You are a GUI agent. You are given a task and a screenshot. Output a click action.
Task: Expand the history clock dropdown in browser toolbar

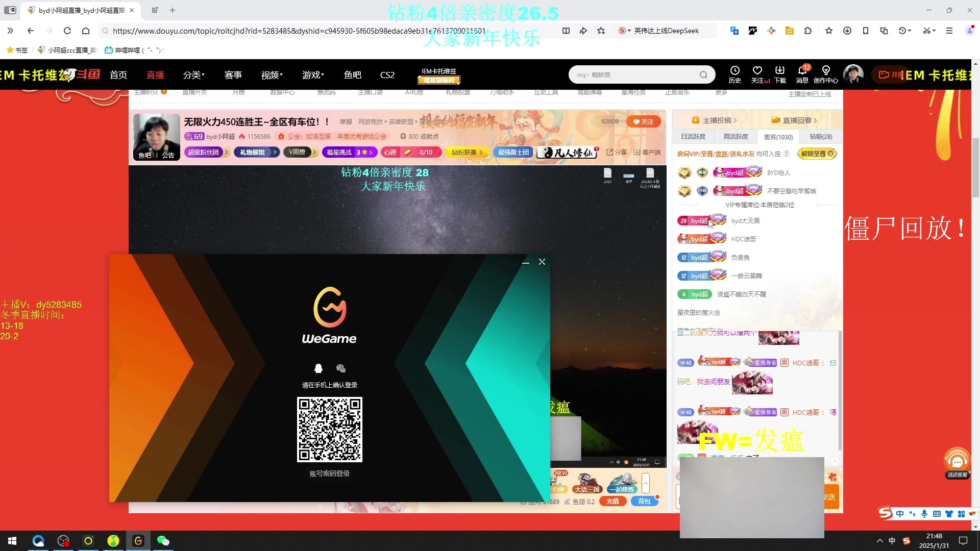(905, 31)
